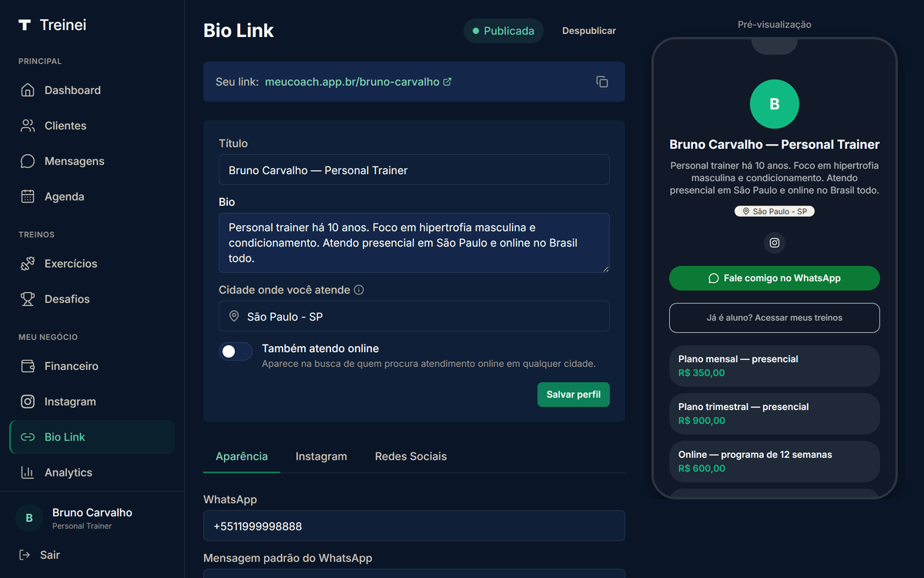
Task: Click the Instagram icon in sidebar
Action: [28, 402]
